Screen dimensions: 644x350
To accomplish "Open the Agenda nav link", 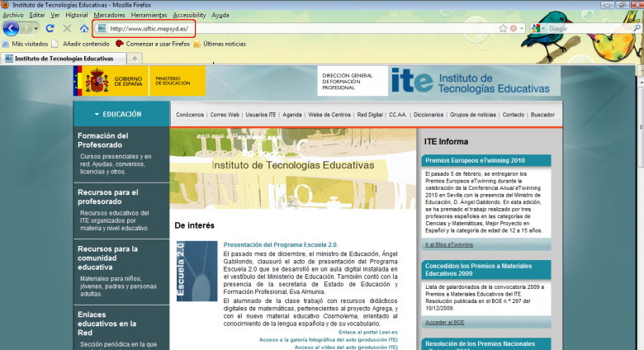I will point(292,115).
